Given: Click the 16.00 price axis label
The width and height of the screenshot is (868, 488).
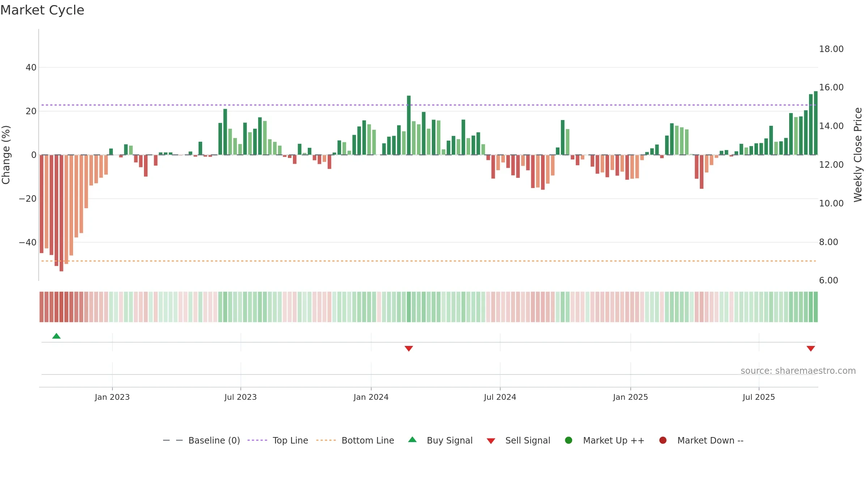Looking at the screenshot, I should pos(831,87).
